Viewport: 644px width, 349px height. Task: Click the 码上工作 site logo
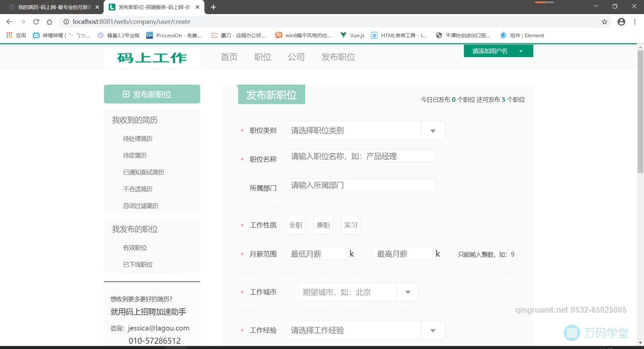(x=152, y=58)
